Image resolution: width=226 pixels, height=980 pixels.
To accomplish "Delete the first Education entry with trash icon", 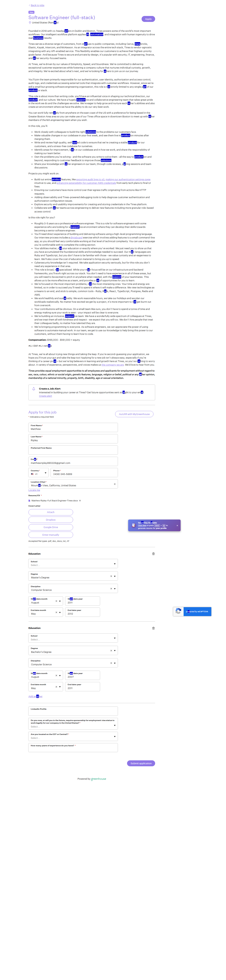I will tap(153, 554).
